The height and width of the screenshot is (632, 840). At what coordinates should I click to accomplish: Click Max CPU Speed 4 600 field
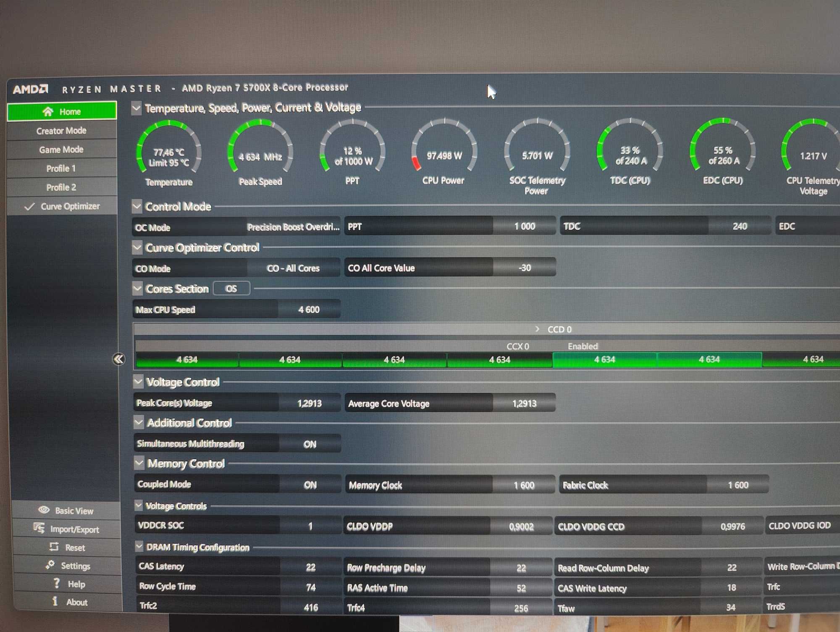coord(309,310)
